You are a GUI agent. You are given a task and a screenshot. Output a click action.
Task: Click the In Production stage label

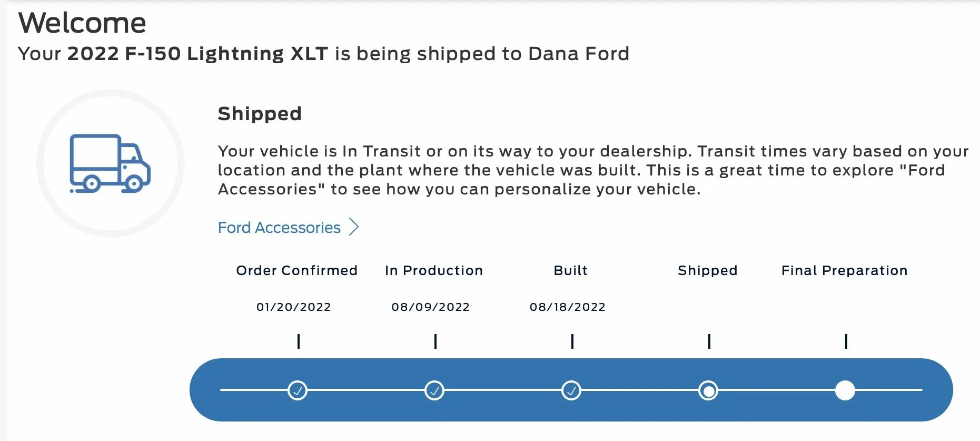click(x=434, y=270)
